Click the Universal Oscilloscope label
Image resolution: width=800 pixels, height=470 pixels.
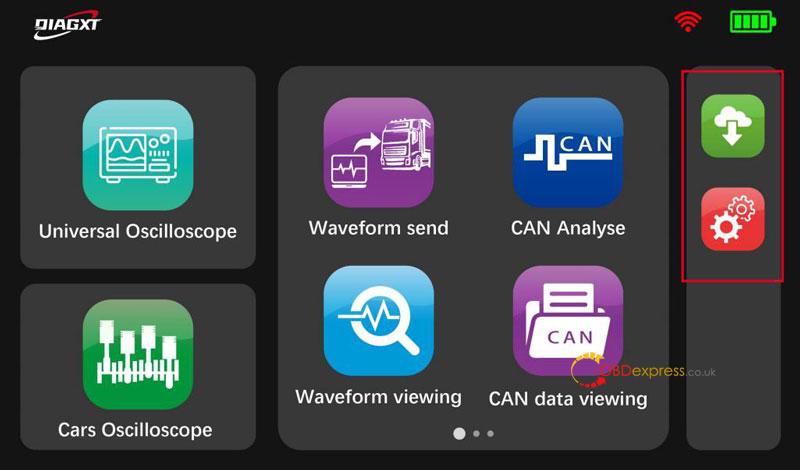[x=138, y=232]
